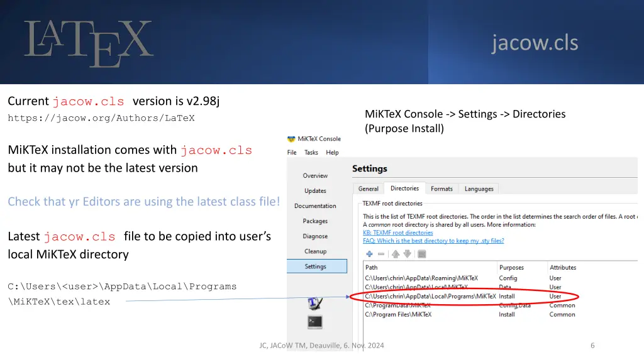The width and height of the screenshot is (644, 362).
Task: Open the Help menu
Action: (x=332, y=152)
